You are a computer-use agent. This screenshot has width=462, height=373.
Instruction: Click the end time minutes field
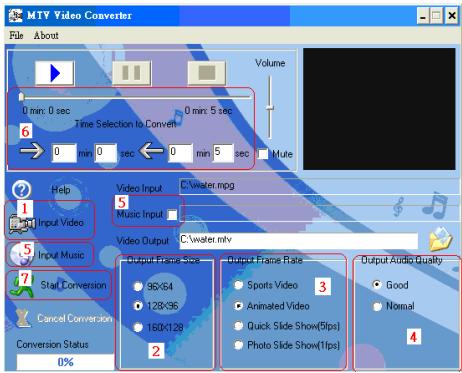(x=180, y=153)
